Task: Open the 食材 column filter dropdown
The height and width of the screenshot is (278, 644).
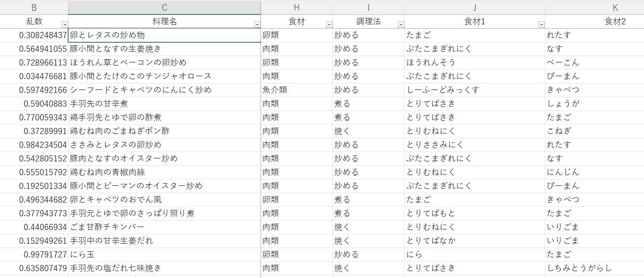Action: (x=329, y=25)
